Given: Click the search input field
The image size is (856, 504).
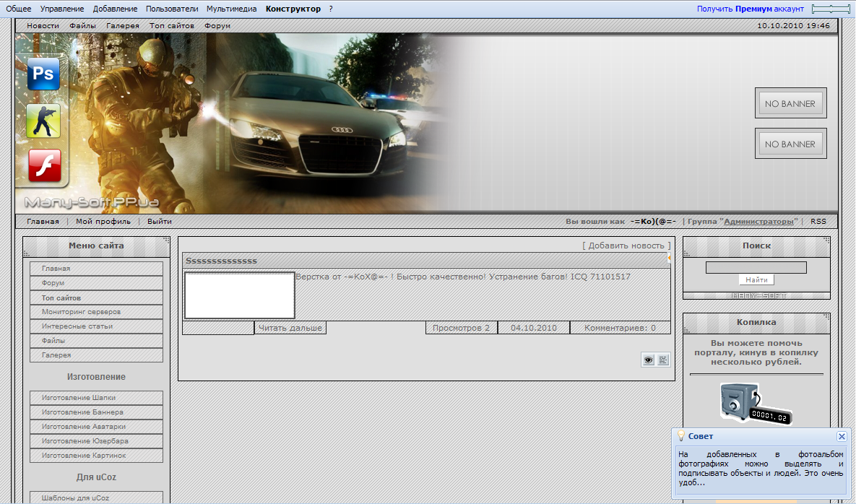Looking at the screenshot, I should pos(756,267).
